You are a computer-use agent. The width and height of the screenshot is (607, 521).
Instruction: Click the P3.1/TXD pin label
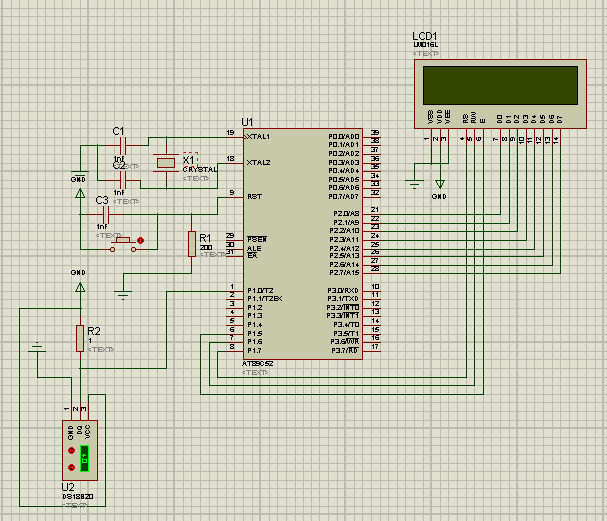tap(343, 299)
